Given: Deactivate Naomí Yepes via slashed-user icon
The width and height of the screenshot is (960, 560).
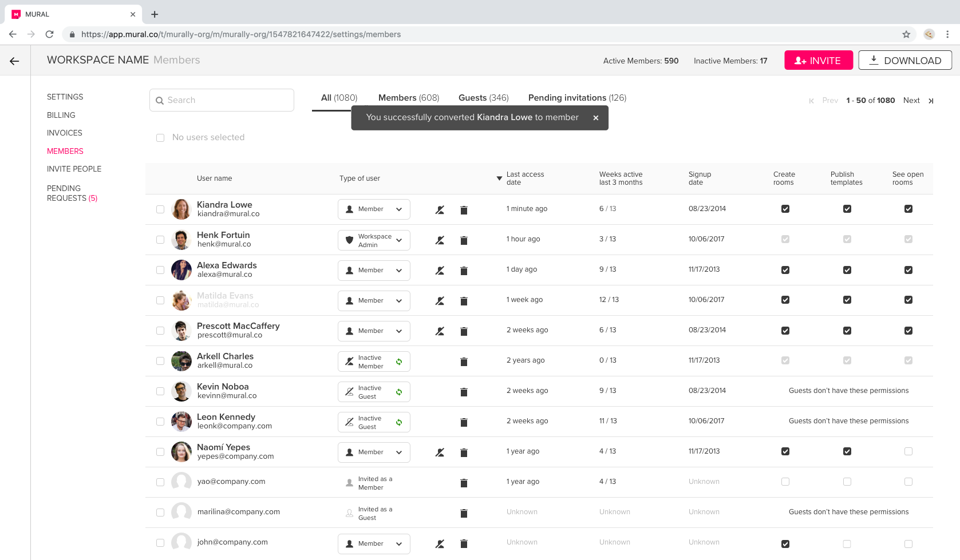Looking at the screenshot, I should [440, 452].
